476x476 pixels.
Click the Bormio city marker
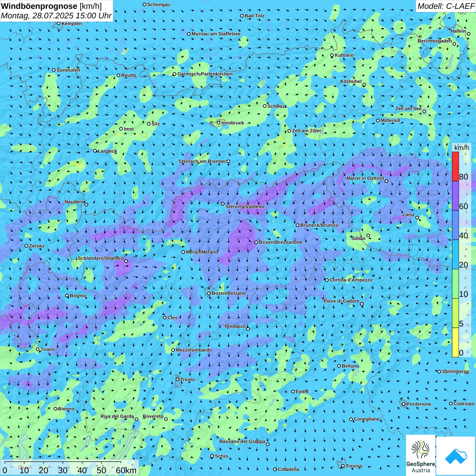click(x=67, y=295)
